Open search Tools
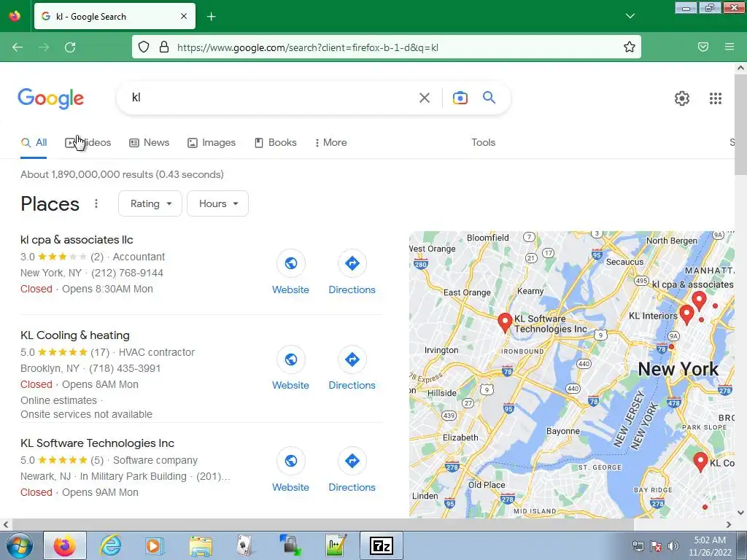This screenshot has width=747, height=560. (x=483, y=142)
